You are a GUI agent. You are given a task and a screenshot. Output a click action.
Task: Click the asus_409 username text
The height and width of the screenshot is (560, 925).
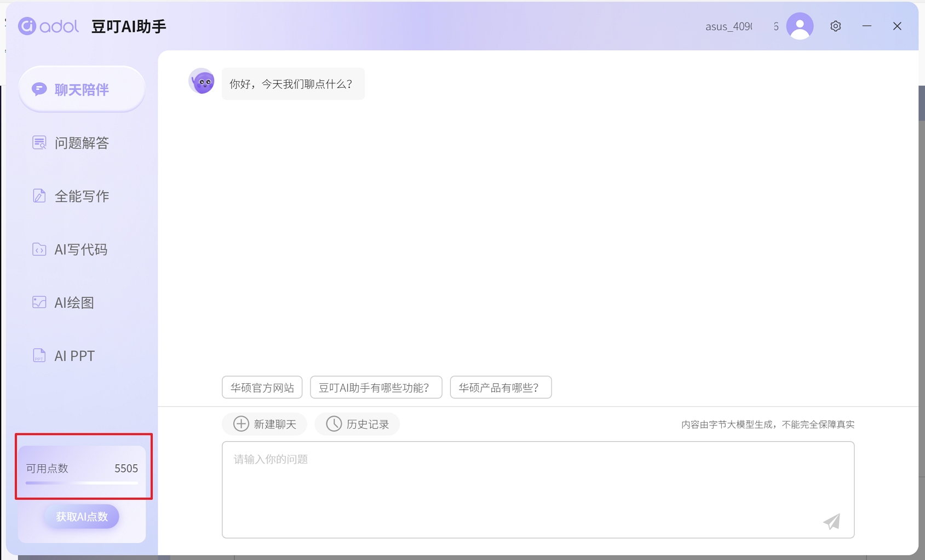point(728,26)
